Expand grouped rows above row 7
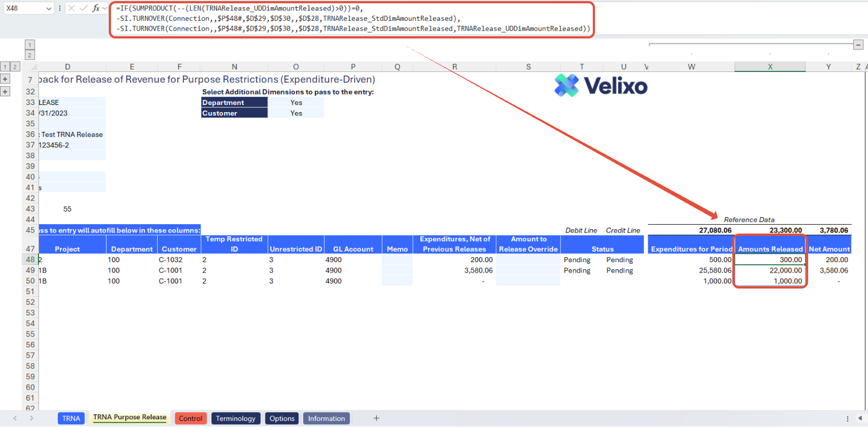The height and width of the screenshot is (427, 868). pos(5,79)
